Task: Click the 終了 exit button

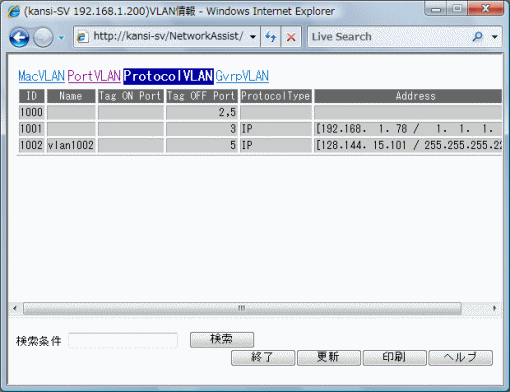Action: pos(263,358)
